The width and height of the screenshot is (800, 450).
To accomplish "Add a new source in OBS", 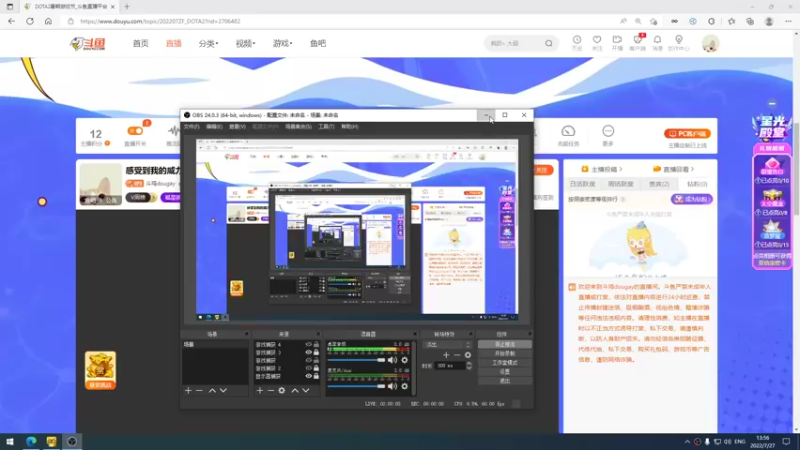I will click(x=260, y=390).
